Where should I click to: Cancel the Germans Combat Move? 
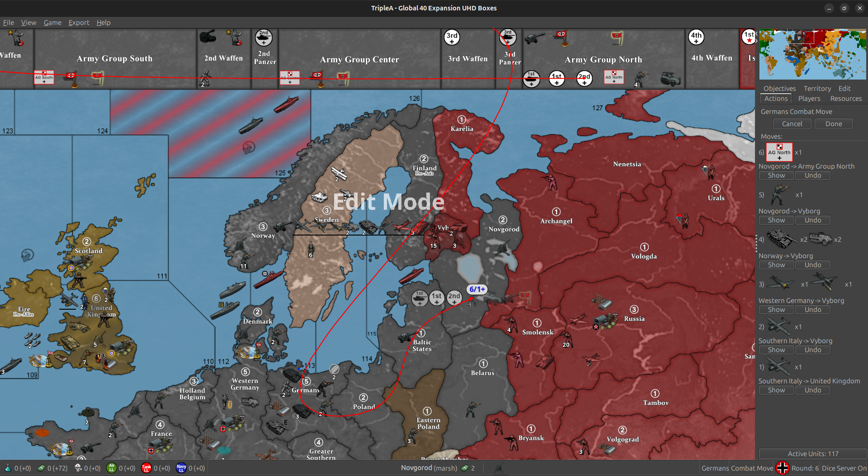coord(792,123)
